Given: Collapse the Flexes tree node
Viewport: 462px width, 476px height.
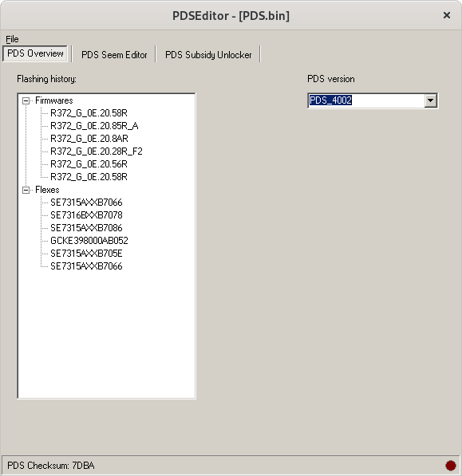Looking at the screenshot, I should click(26, 190).
